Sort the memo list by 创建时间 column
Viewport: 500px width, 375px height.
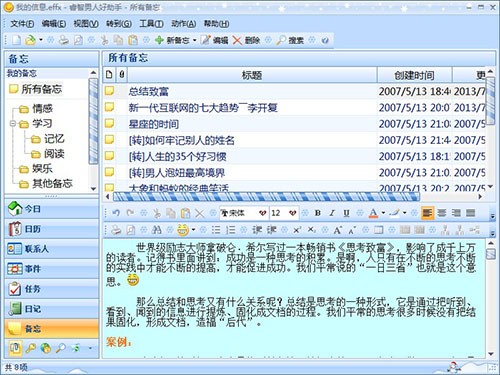pyautogui.click(x=414, y=75)
